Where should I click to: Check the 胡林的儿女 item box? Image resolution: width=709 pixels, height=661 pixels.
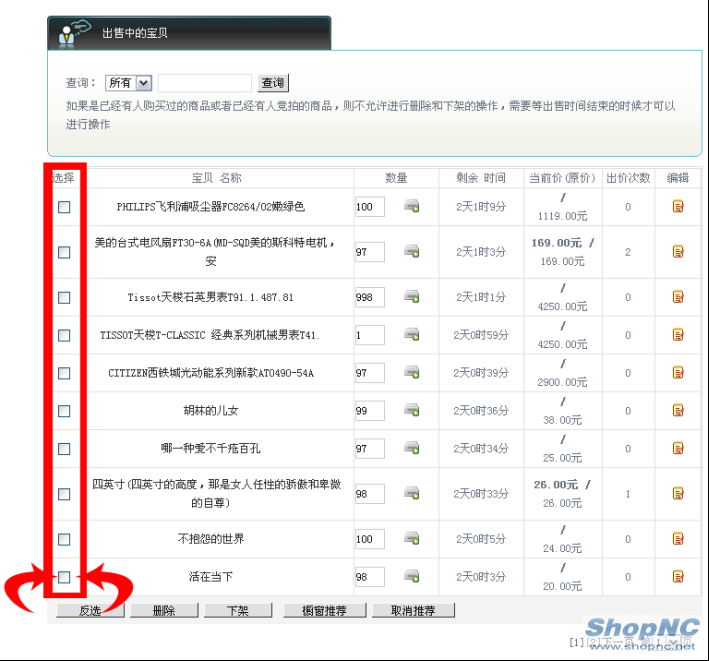pos(64,411)
